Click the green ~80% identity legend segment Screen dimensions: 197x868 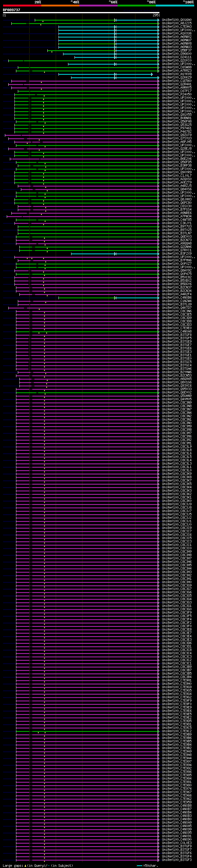[137, 6]
